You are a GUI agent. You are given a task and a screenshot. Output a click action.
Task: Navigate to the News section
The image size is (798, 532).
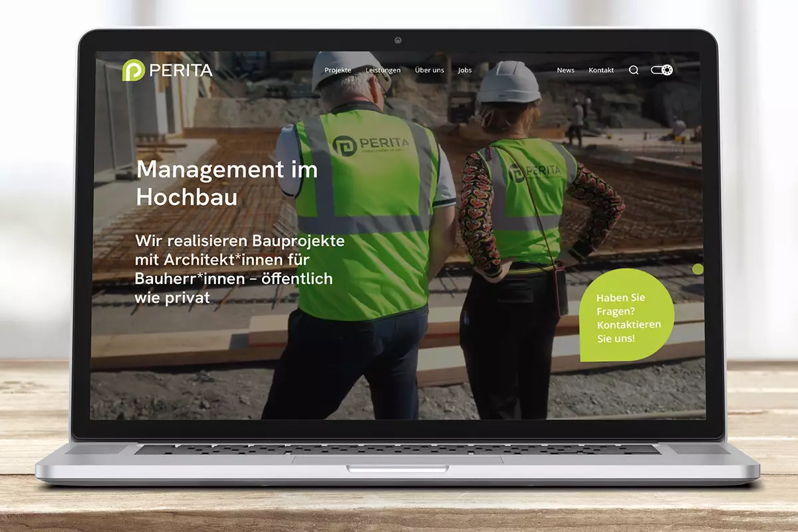pos(565,70)
